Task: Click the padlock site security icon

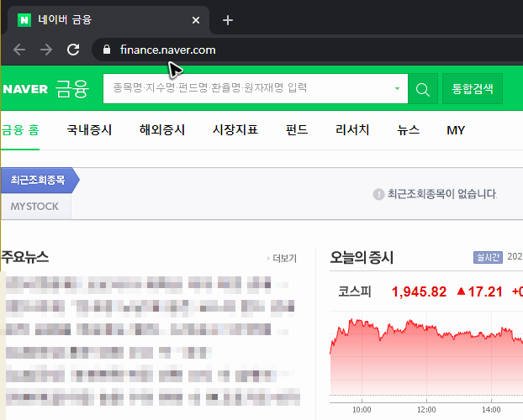Action: (x=107, y=50)
